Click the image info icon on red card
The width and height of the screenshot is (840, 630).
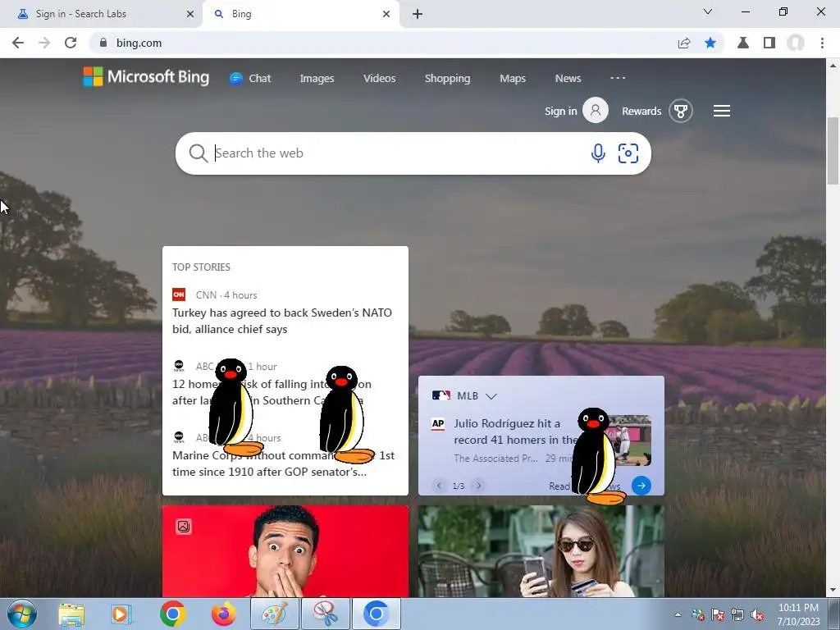[x=183, y=527]
